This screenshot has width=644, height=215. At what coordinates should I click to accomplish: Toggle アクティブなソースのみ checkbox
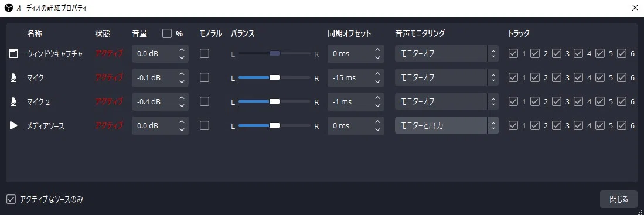[x=11, y=200]
